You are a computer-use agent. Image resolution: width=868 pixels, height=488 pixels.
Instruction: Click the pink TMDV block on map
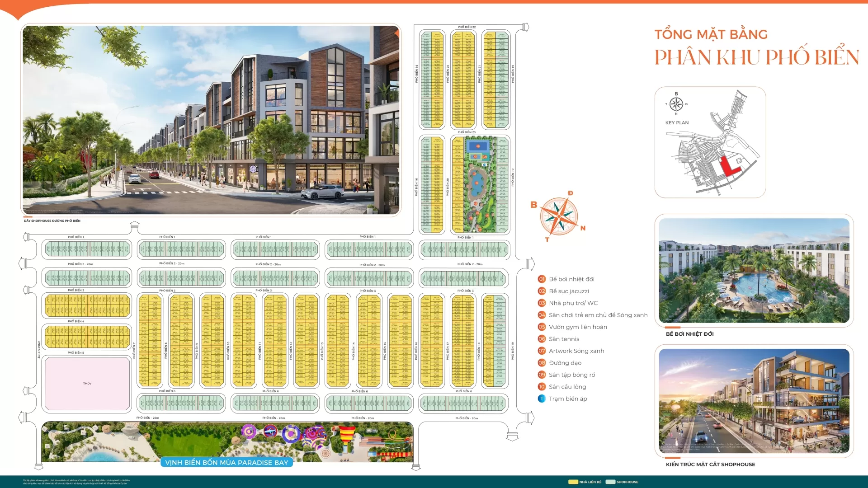87,383
